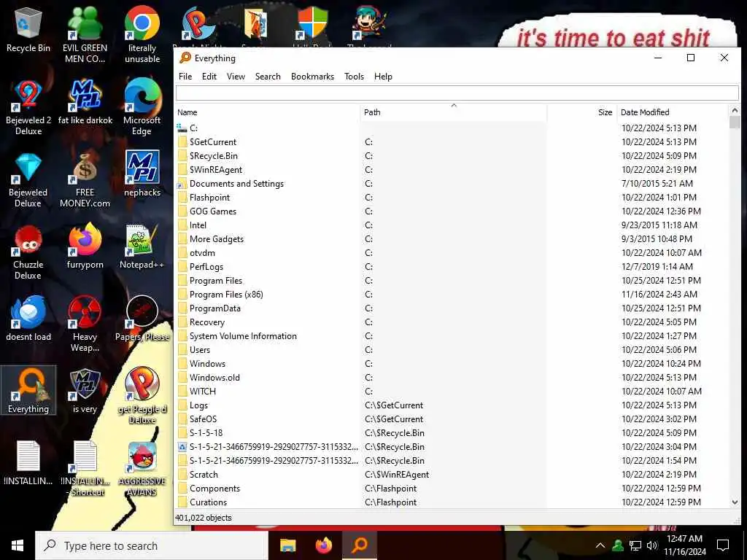Select the $GetCurrent folder row
The height and width of the screenshot is (560, 747).
pos(452,142)
